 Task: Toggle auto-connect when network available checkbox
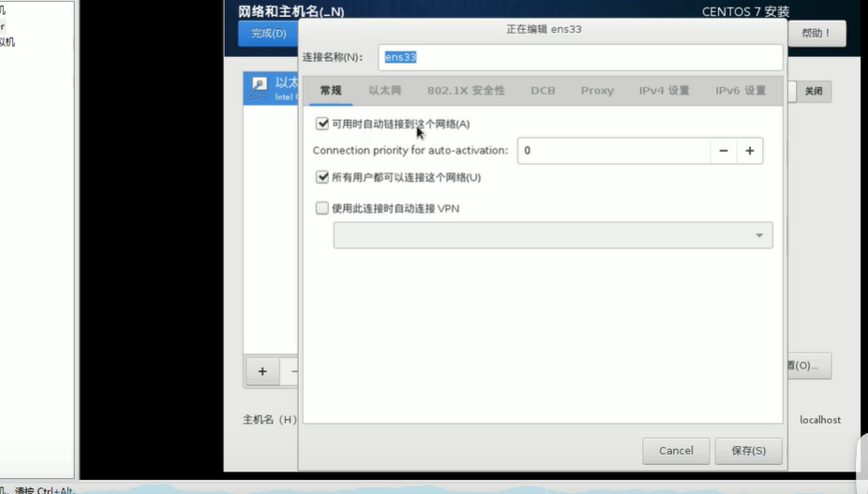click(322, 124)
